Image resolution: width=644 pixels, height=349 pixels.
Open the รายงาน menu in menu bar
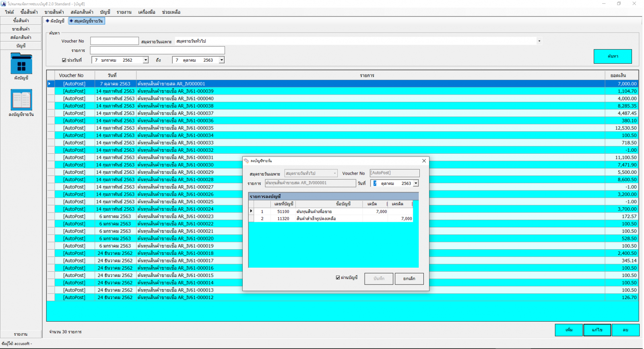coord(124,12)
